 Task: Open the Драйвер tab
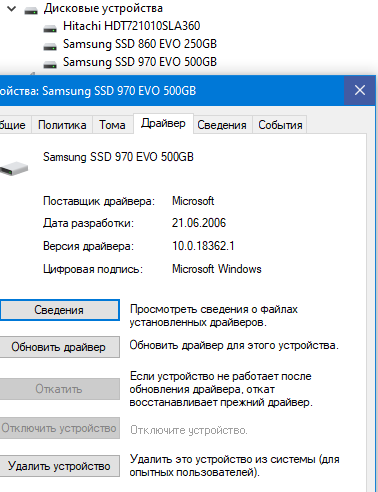[x=163, y=123]
